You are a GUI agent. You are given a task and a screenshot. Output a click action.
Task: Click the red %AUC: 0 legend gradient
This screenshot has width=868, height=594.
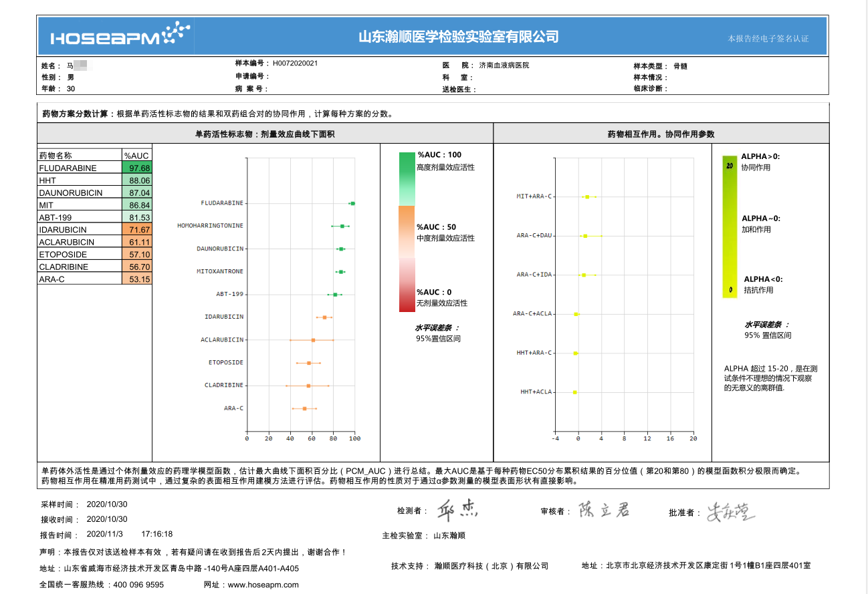pyautogui.click(x=407, y=285)
